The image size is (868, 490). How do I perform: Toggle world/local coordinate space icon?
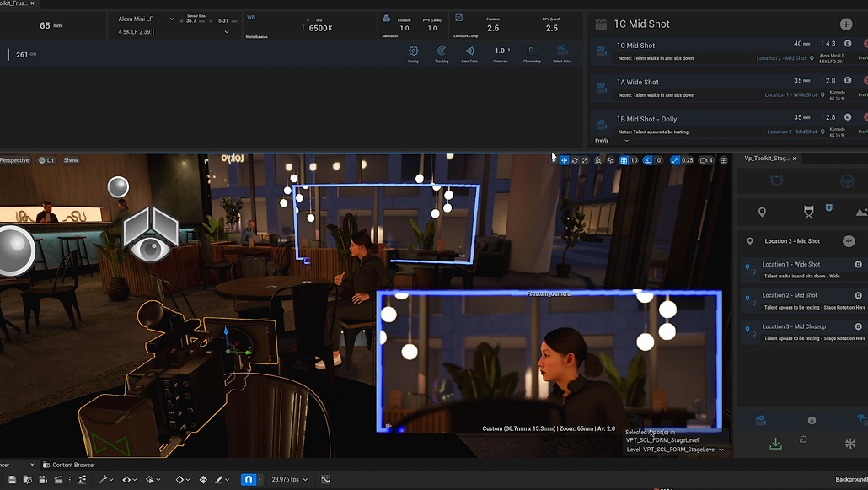click(597, 160)
